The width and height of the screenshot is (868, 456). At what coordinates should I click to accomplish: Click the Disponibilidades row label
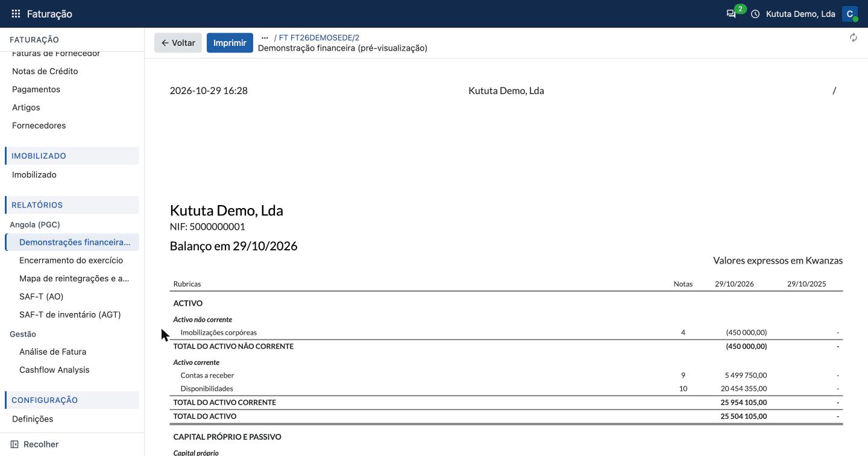(x=207, y=388)
